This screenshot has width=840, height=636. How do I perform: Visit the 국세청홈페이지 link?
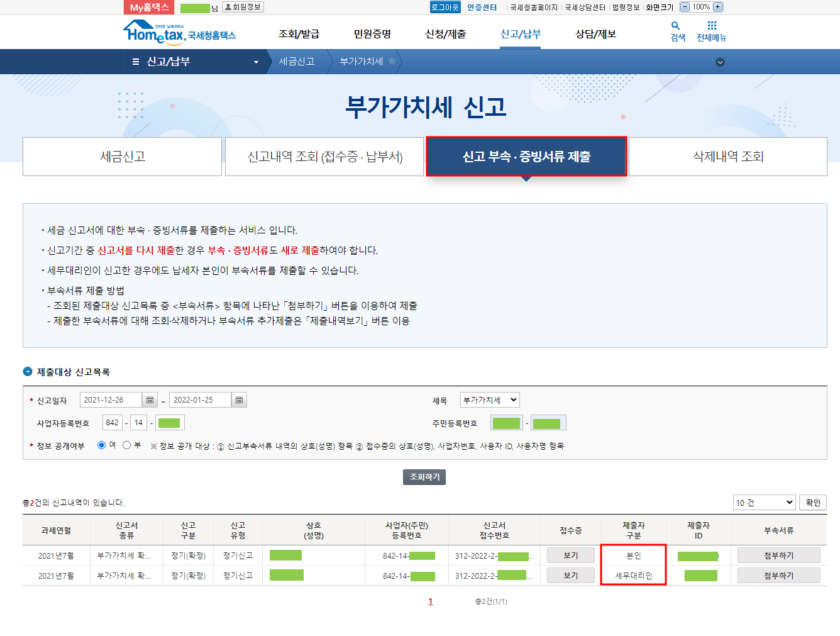tap(534, 8)
